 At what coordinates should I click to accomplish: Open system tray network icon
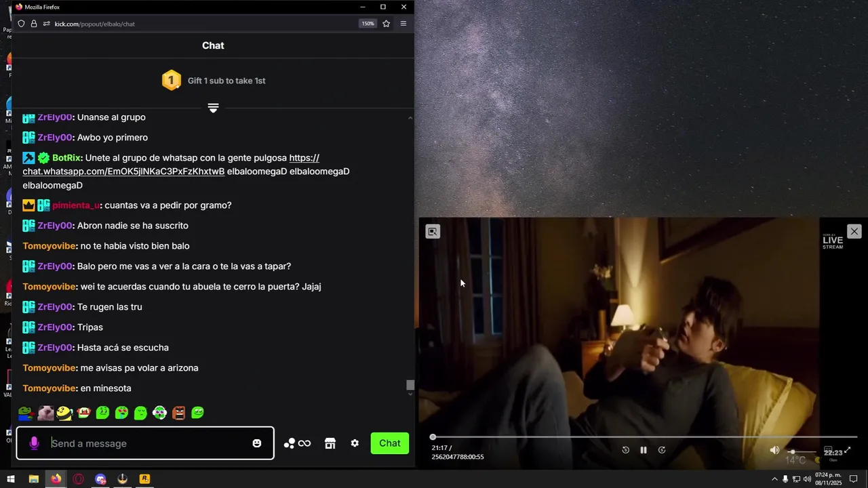coord(796,479)
